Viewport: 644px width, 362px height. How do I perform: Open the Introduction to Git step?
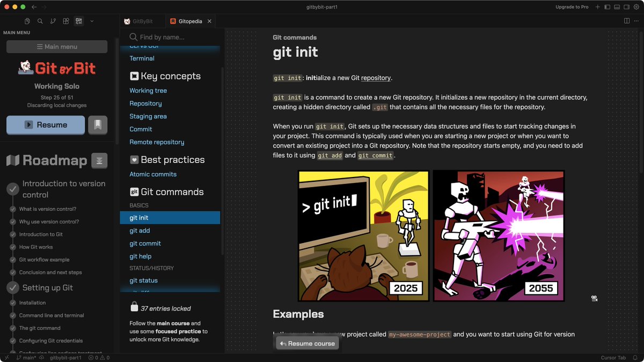tap(41, 234)
